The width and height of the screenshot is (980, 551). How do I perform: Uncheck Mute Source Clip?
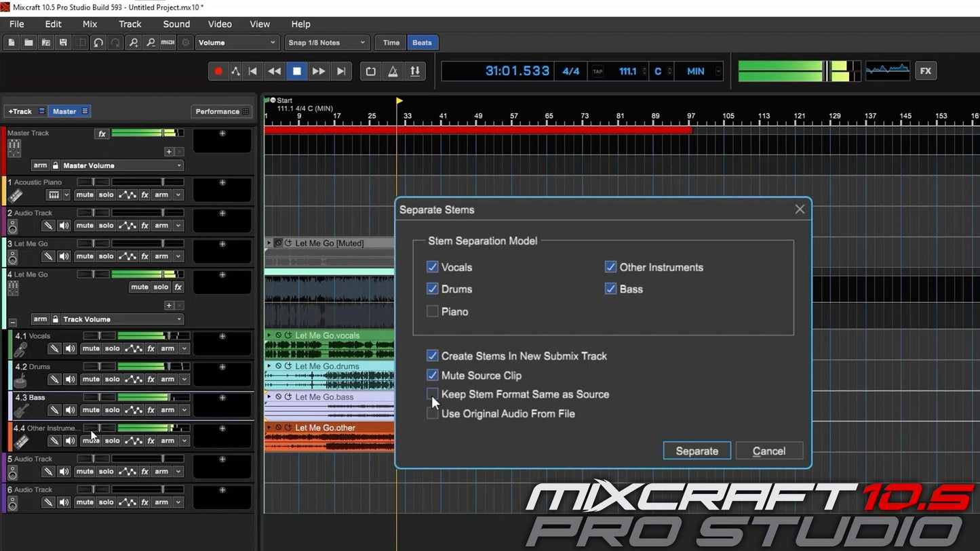tap(432, 375)
